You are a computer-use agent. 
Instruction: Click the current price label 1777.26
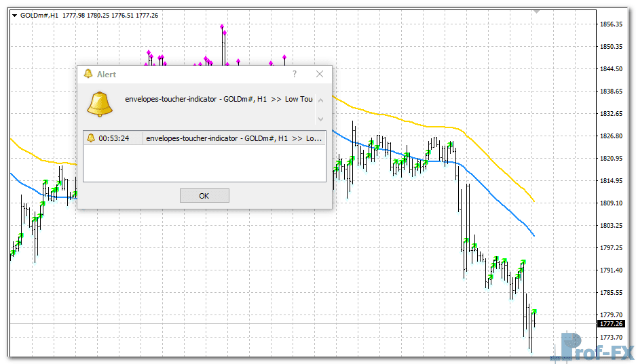pyautogui.click(x=612, y=324)
